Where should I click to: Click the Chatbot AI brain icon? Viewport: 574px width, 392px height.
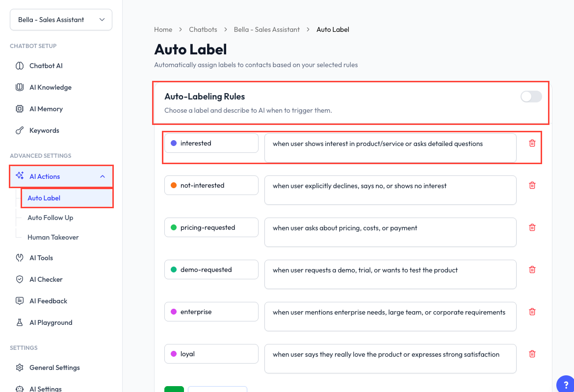pyautogui.click(x=20, y=66)
